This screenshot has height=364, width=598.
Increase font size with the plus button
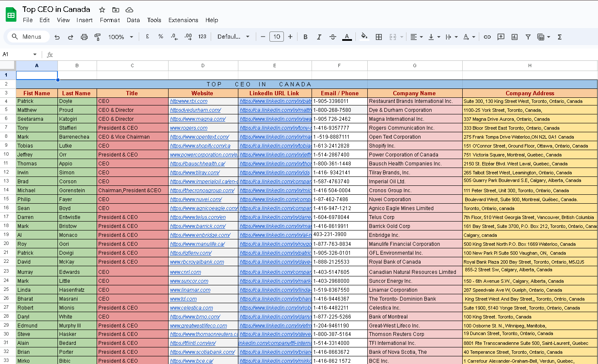290,37
